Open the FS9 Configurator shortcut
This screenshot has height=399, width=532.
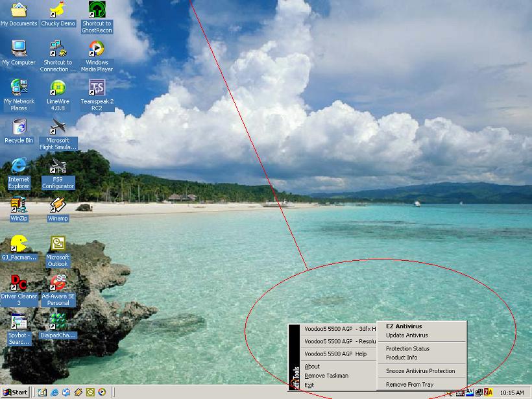(x=58, y=167)
